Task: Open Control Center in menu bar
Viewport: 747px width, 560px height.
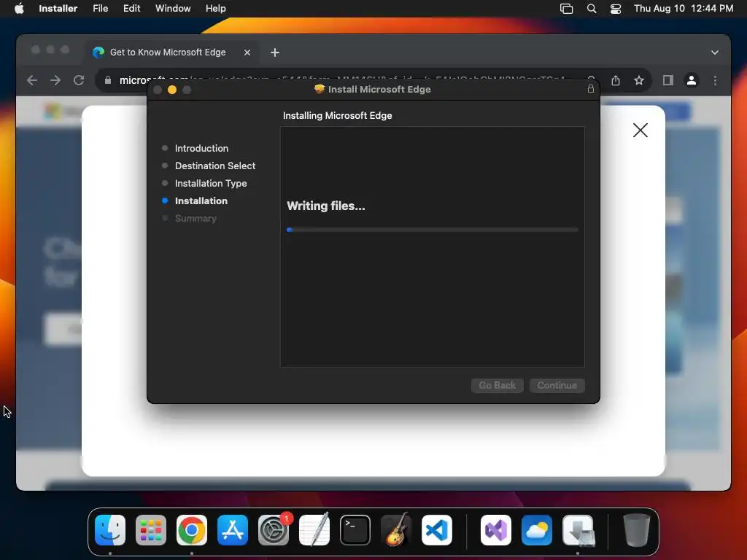Action: [x=616, y=9]
